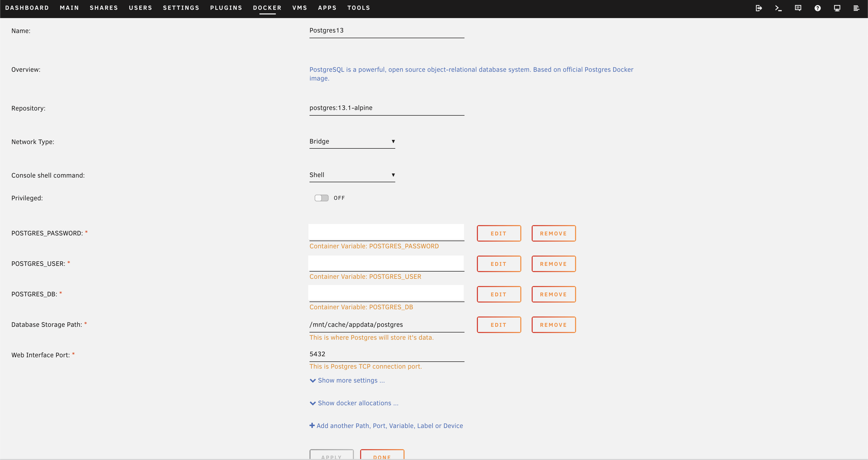Open the VMs tab

pyautogui.click(x=300, y=8)
